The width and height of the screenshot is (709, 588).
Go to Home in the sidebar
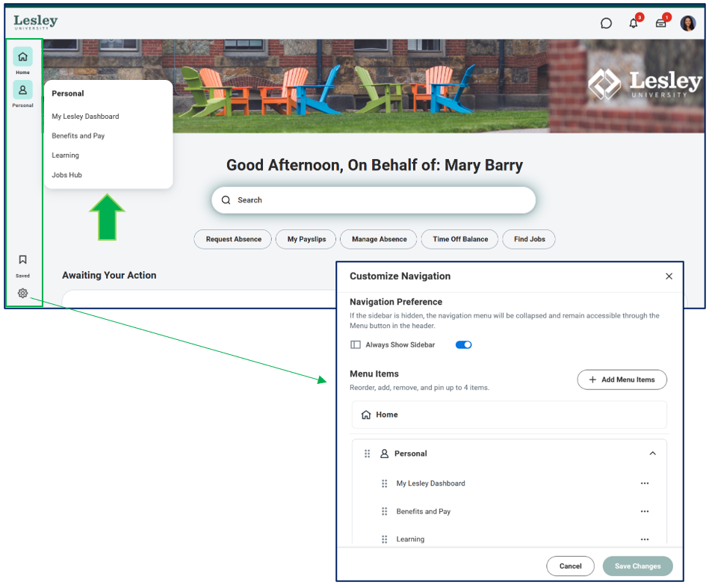pyautogui.click(x=22, y=57)
